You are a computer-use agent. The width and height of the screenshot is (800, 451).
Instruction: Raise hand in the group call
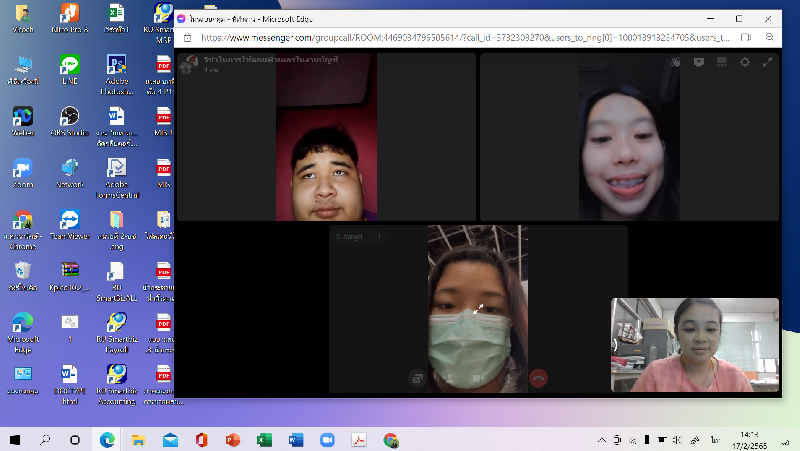tap(676, 62)
